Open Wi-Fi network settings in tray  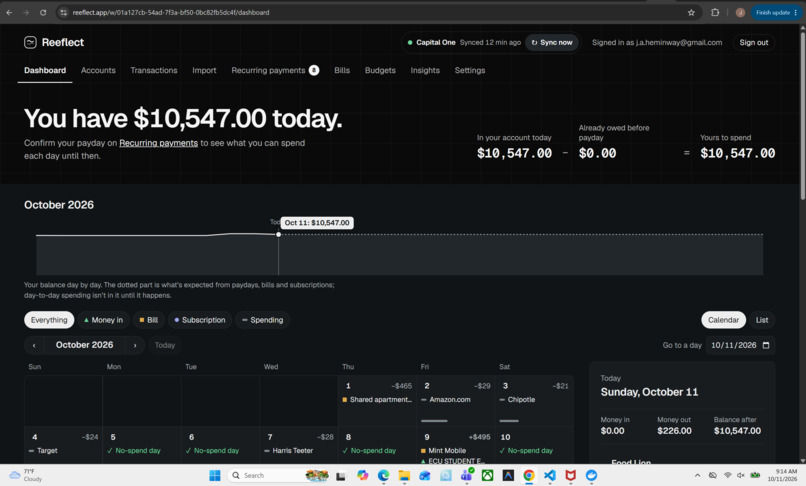pyautogui.click(x=727, y=475)
